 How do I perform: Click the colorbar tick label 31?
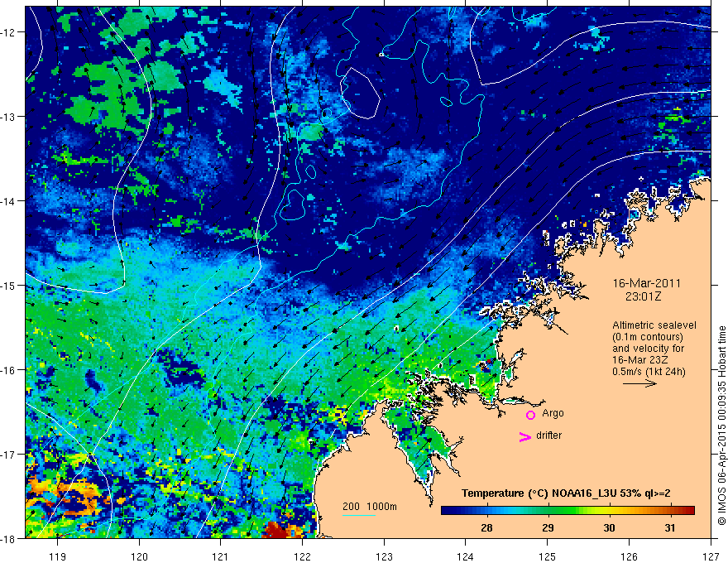point(669,527)
